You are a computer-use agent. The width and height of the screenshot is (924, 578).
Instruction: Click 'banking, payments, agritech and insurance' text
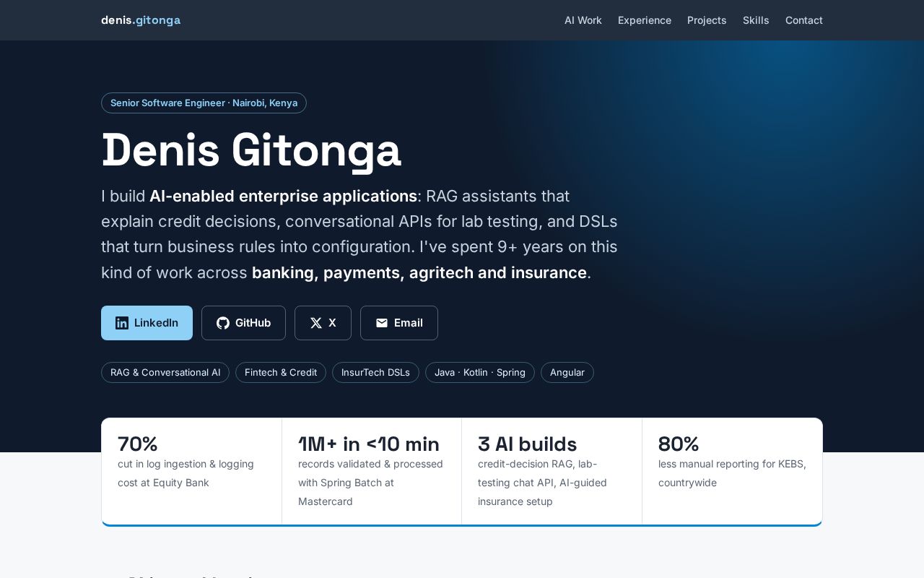[x=419, y=272]
